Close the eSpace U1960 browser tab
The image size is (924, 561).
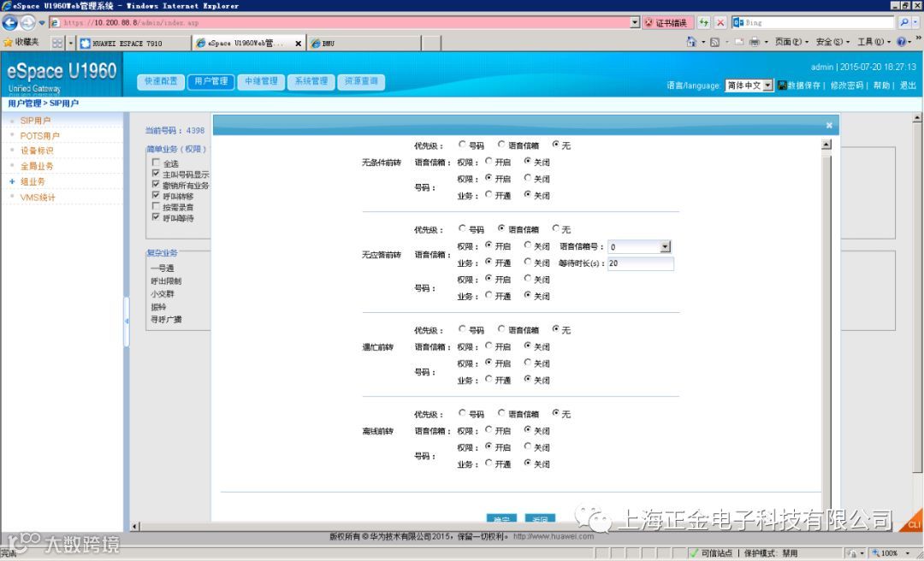pyautogui.click(x=299, y=44)
